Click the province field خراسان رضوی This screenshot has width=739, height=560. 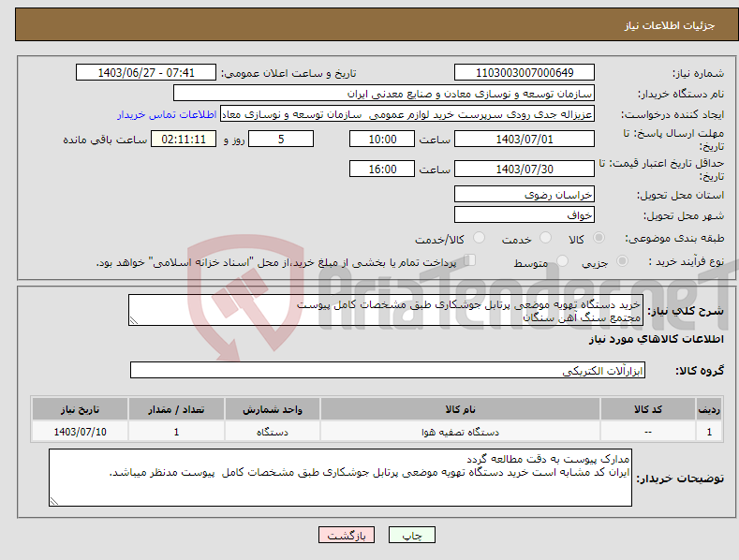pos(525,194)
